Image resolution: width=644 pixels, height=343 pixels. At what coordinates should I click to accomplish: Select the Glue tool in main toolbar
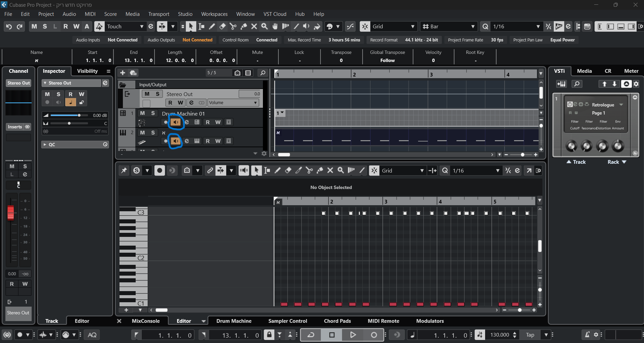[x=244, y=26]
